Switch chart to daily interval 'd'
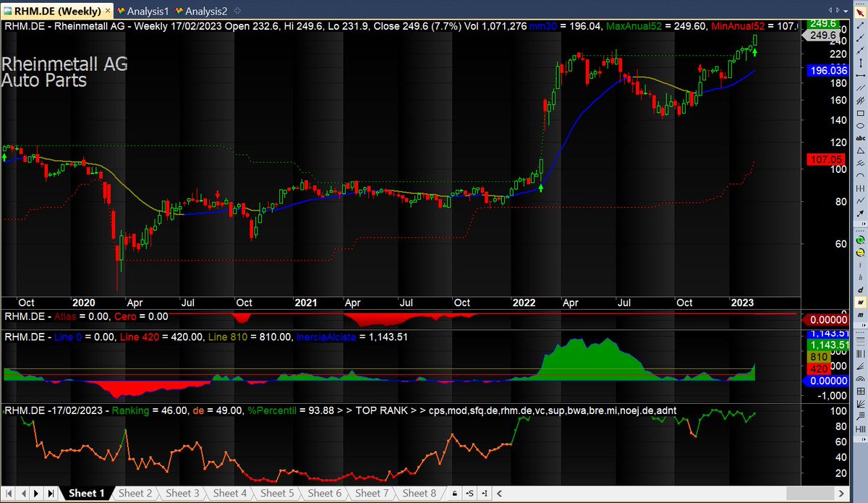This screenshot has width=868, height=503. [861, 290]
